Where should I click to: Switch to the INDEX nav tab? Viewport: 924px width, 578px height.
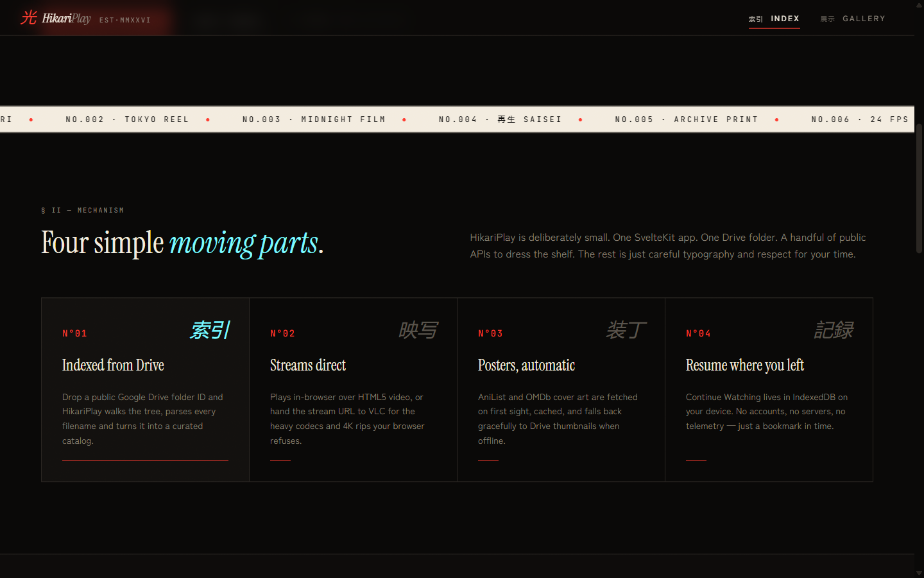click(x=774, y=19)
